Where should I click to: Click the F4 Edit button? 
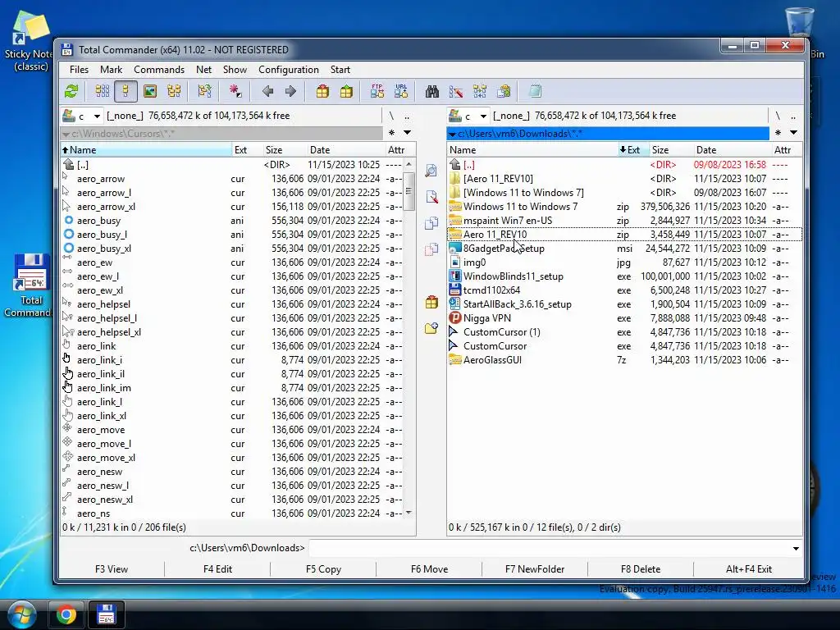[x=217, y=569]
